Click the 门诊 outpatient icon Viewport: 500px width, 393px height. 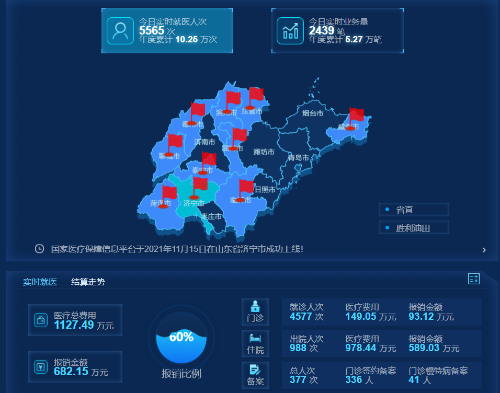click(255, 312)
